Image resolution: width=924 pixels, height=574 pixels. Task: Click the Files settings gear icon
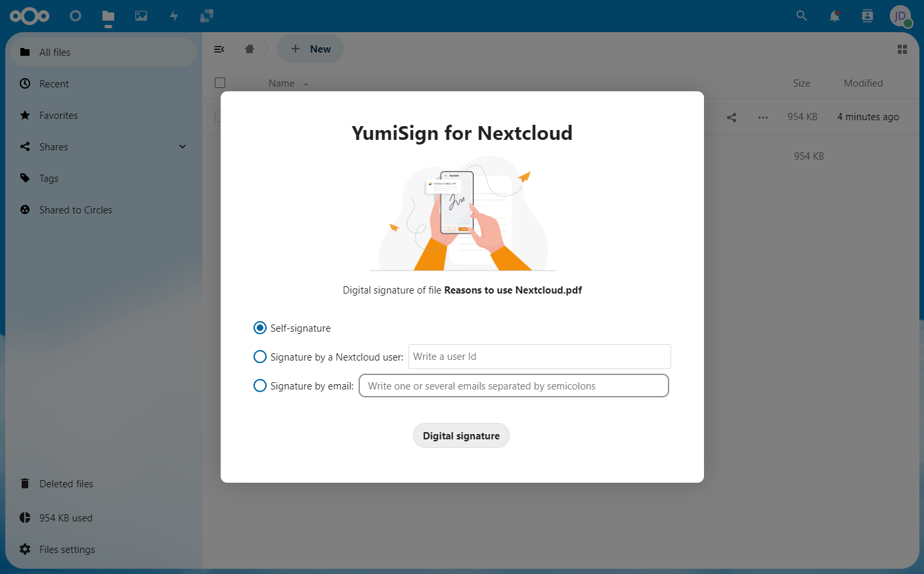pyautogui.click(x=25, y=549)
